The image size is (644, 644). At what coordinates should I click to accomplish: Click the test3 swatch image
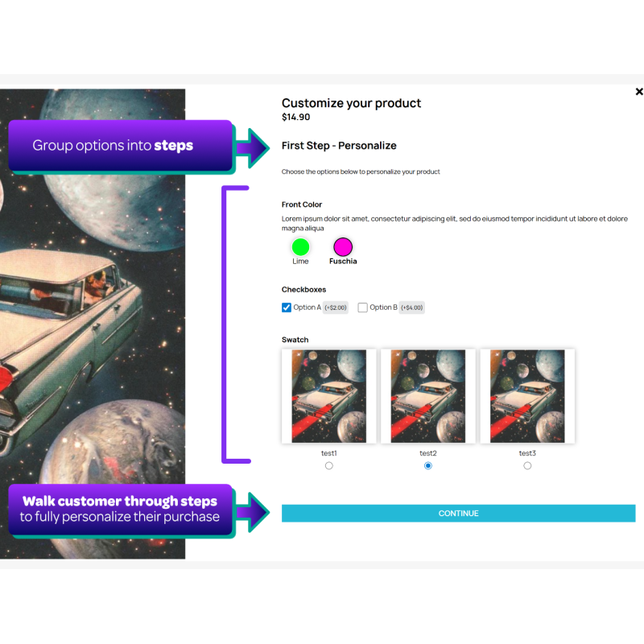click(x=527, y=396)
